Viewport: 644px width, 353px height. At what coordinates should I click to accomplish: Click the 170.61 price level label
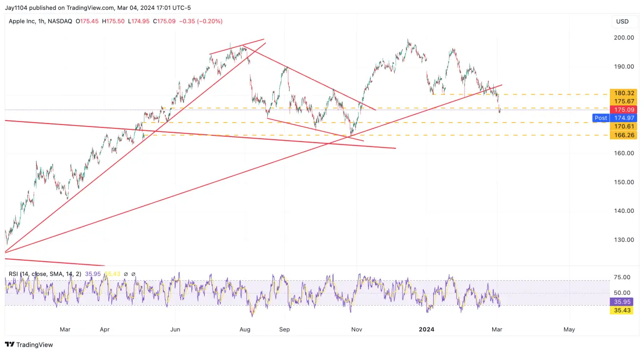coord(624,126)
